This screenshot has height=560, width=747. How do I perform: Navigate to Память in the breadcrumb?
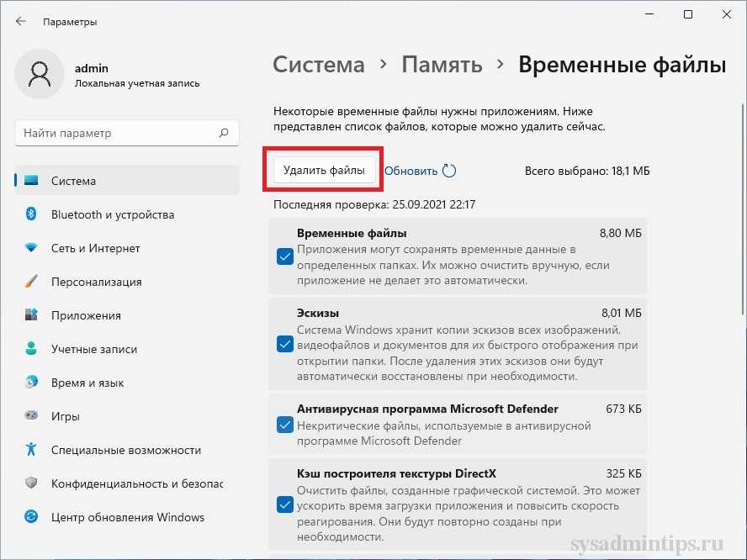(x=442, y=65)
